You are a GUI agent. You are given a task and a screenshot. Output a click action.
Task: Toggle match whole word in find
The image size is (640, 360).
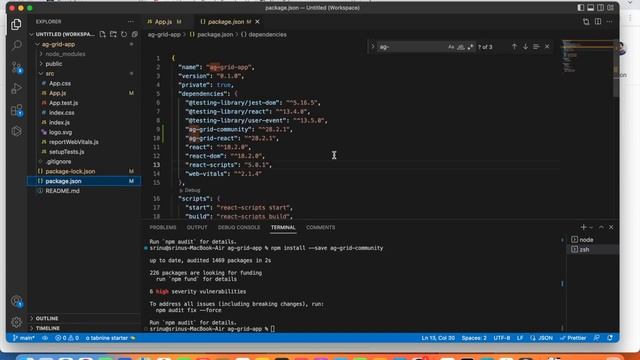(x=460, y=47)
